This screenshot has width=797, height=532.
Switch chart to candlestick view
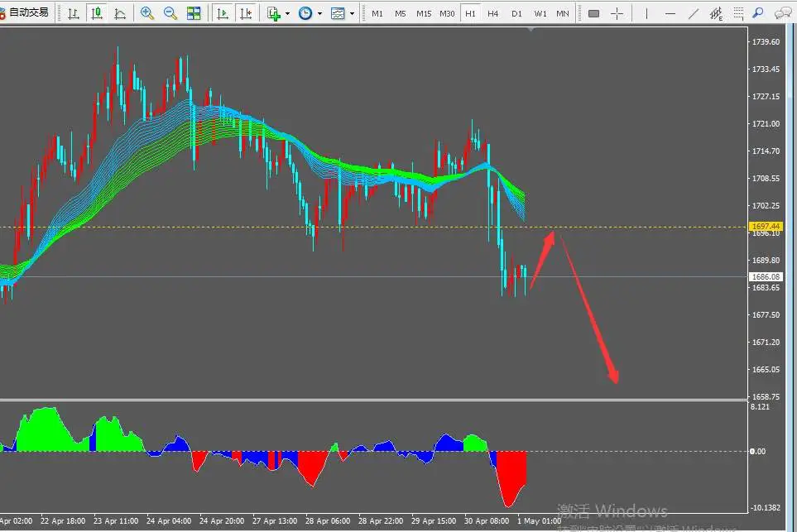(x=97, y=14)
